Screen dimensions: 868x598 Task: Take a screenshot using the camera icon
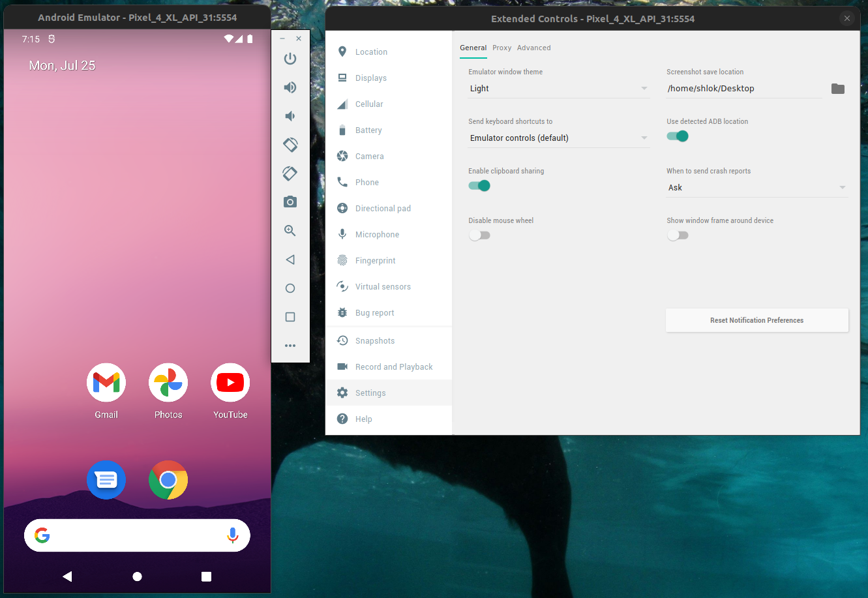pos(290,202)
